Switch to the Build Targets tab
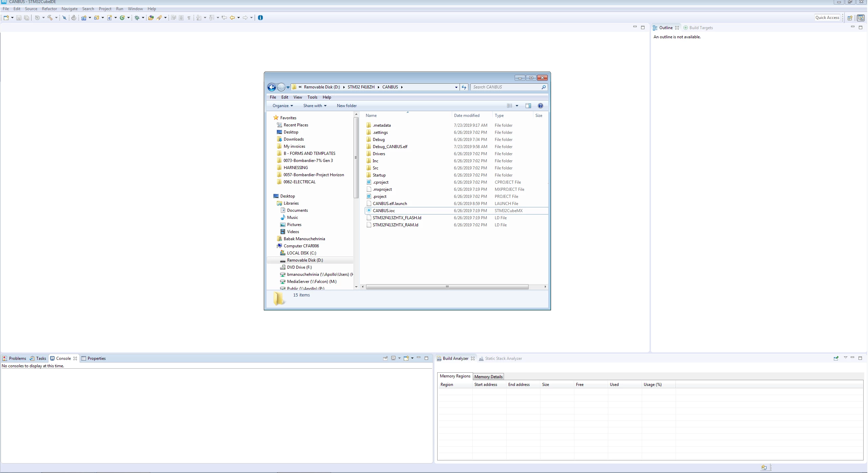 (x=698, y=28)
